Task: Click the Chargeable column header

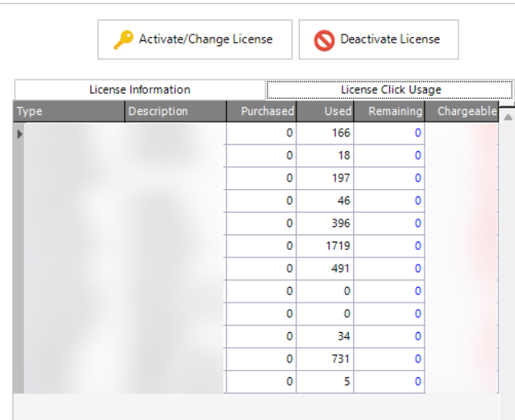Action: click(x=462, y=111)
